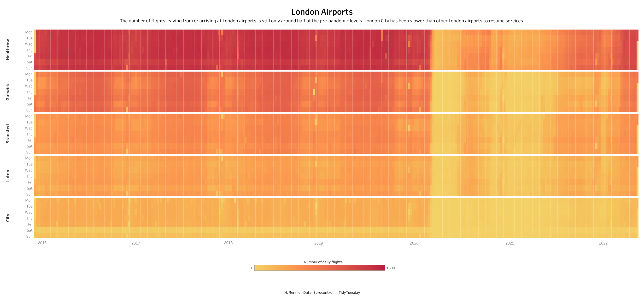Select the Luton airport row label
The width and height of the screenshot is (644, 300).
click(x=8, y=176)
